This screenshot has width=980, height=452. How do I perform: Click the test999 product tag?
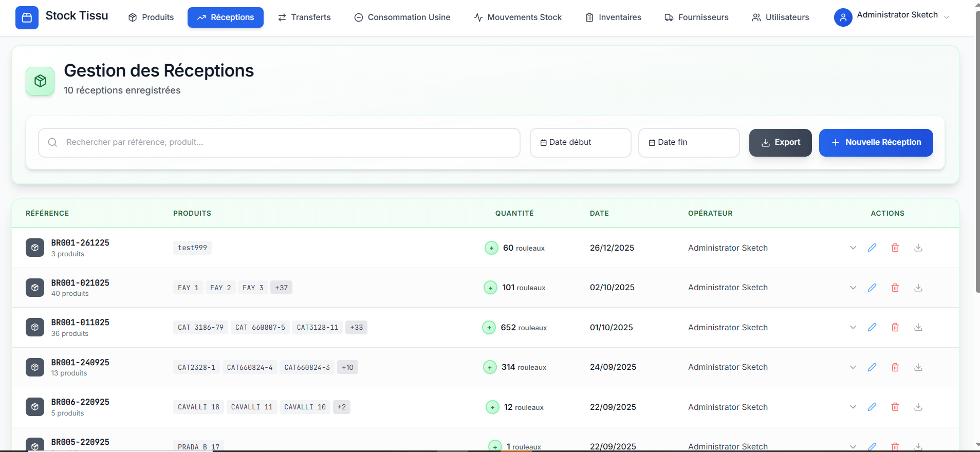tap(192, 248)
